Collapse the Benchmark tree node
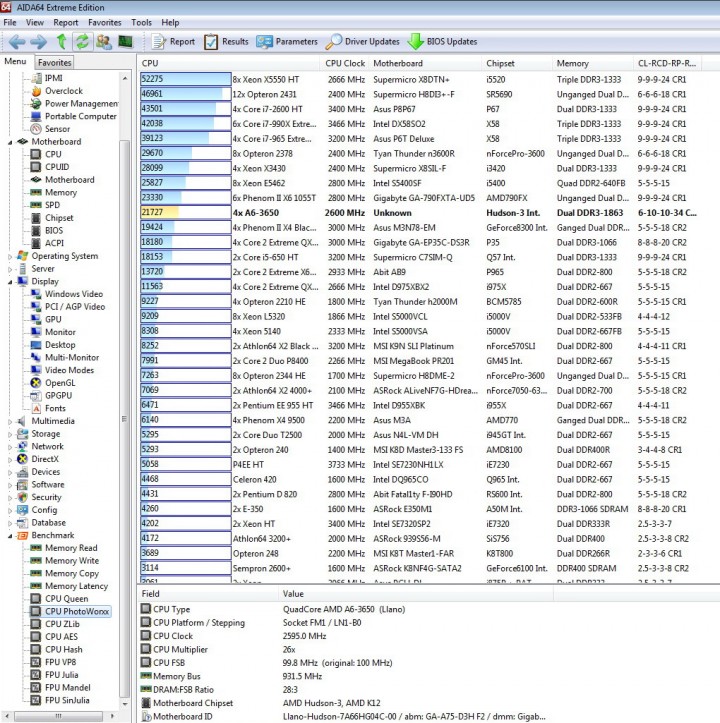 [10, 536]
